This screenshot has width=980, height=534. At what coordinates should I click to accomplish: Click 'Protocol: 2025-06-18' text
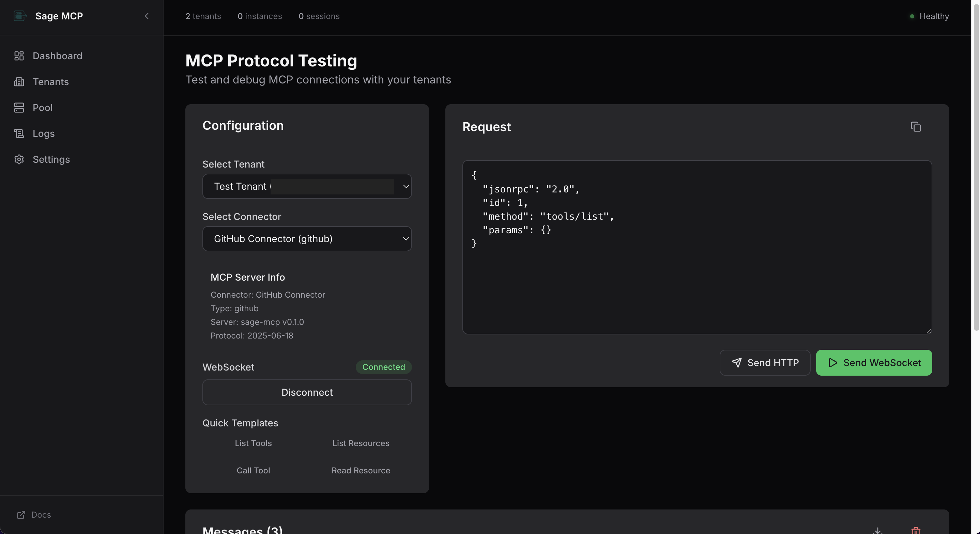(x=252, y=336)
